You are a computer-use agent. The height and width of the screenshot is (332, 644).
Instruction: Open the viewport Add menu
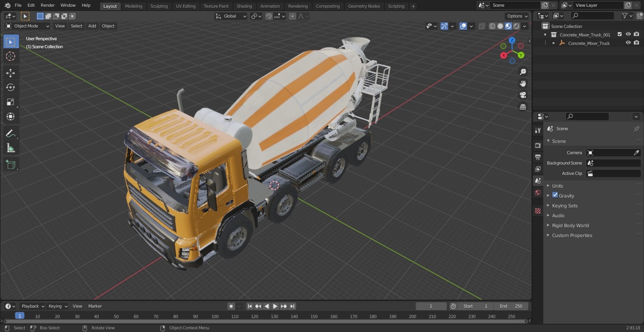(x=92, y=26)
